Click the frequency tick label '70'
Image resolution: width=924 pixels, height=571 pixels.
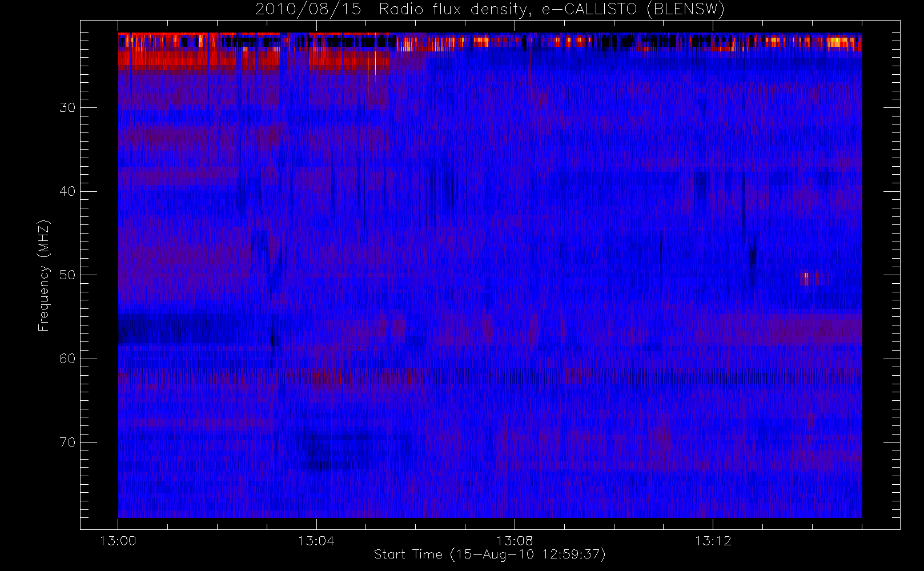coord(67,442)
